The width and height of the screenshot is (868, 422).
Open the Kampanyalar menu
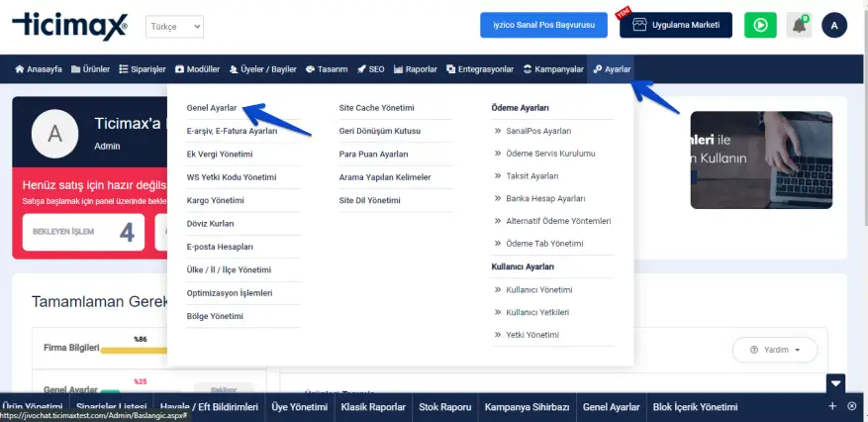point(553,69)
